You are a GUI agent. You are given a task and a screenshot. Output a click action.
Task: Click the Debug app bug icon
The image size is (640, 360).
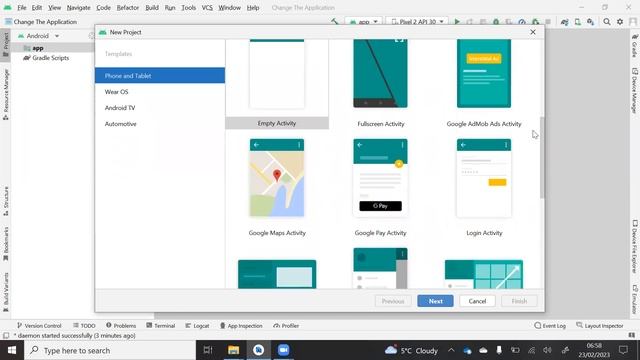496,21
